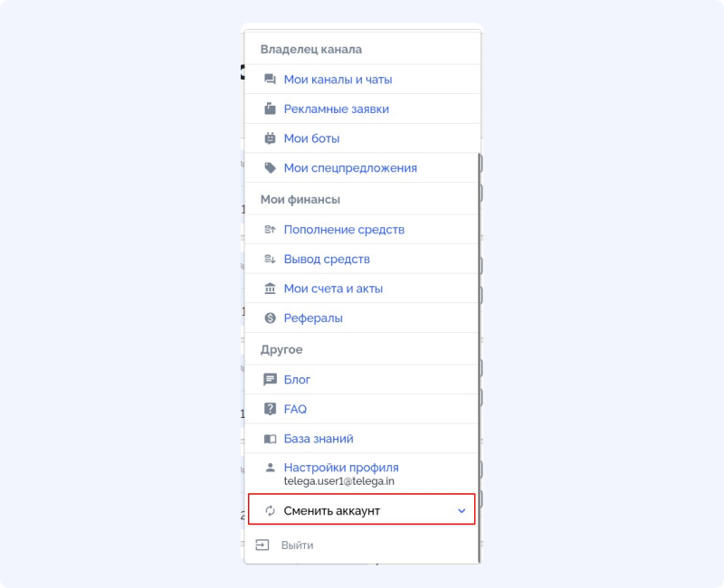Click the coins-up icon for Пополнение средств
This screenshot has height=588, width=724.
click(270, 230)
